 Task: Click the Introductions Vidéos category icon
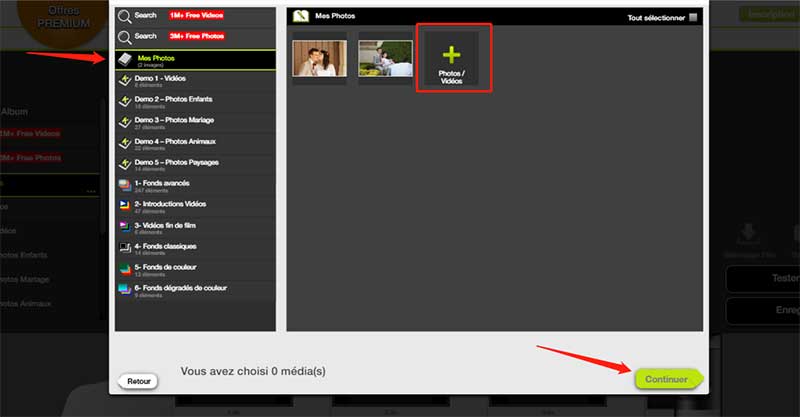124,206
